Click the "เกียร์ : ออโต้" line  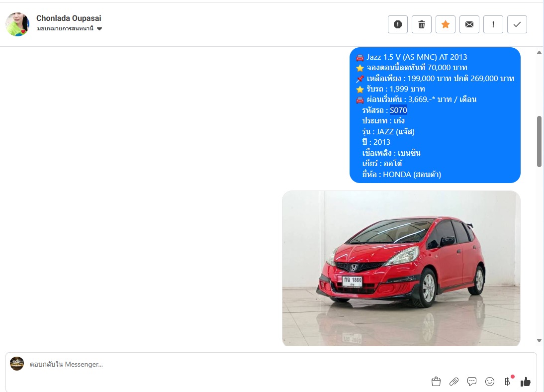coord(382,164)
